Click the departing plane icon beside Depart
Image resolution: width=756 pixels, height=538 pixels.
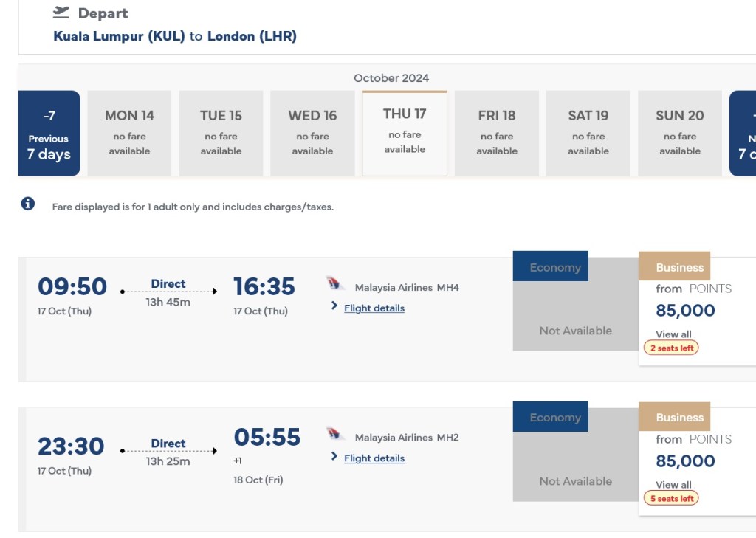(x=61, y=13)
